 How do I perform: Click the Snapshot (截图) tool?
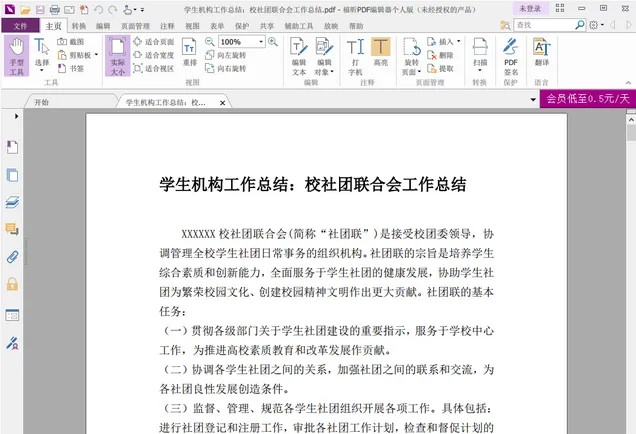coord(71,41)
